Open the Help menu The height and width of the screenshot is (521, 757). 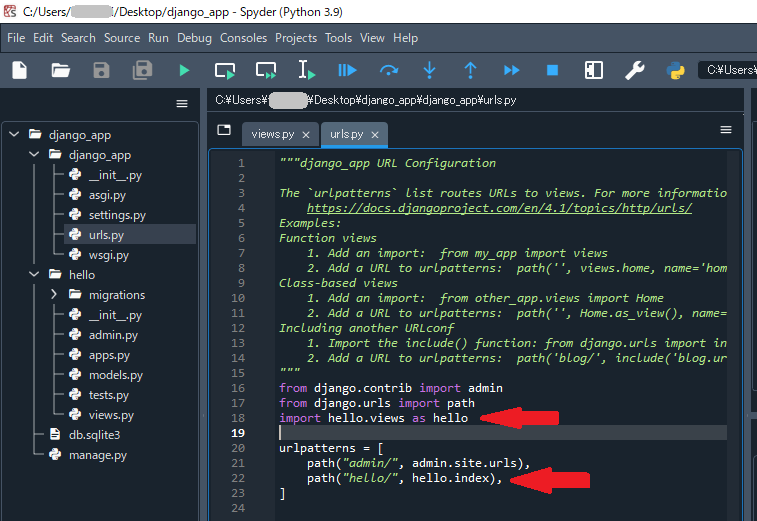pos(406,38)
